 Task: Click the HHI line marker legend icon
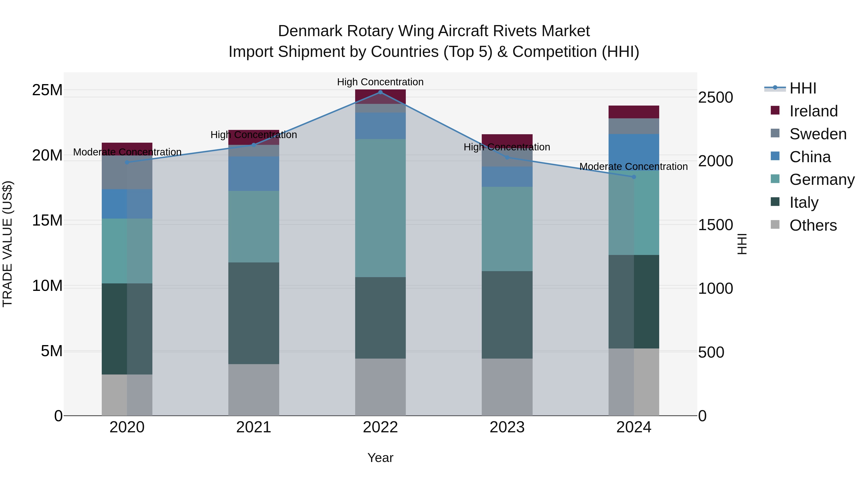(x=775, y=88)
